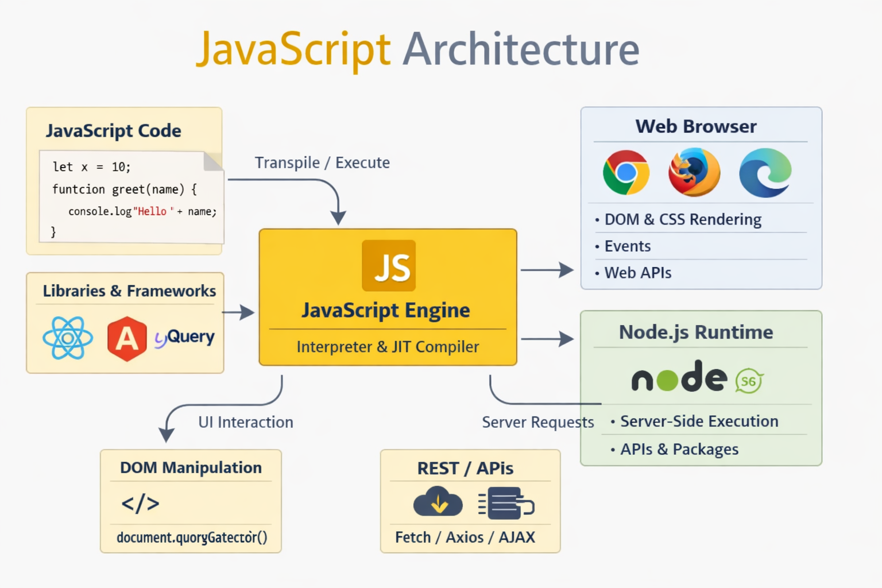The width and height of the screenshot is (882, 588).
Task: Click the cloud download icon
Action: (x=438, y=501)
